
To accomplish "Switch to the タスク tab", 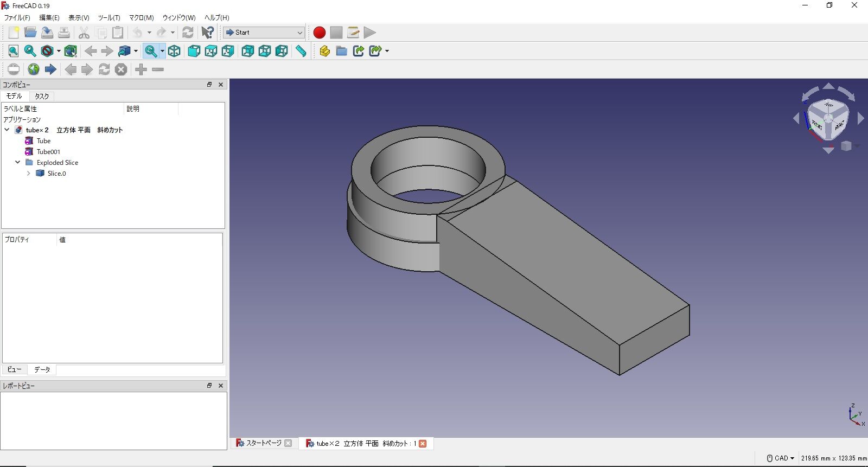I will point(42,96).
